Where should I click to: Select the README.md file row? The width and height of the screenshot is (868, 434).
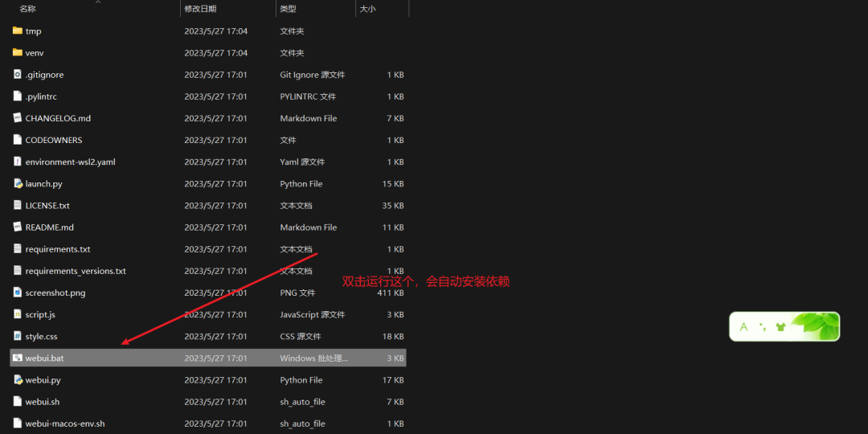pos(208,227)
